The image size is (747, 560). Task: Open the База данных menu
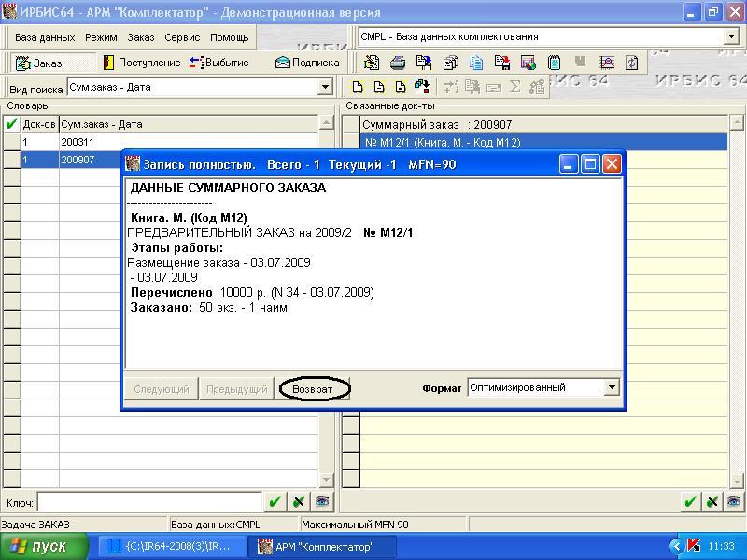(x=45, y=37)
